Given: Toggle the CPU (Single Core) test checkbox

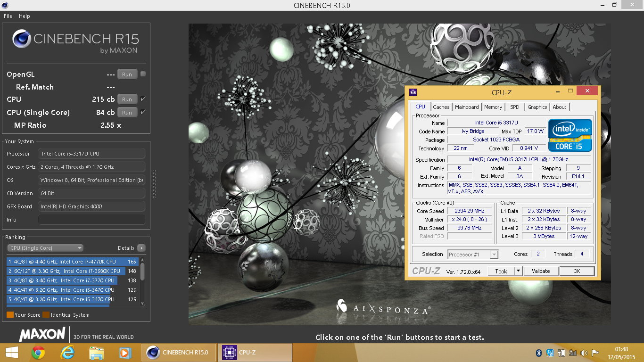Looking at the screenshot, I should (x=143, y=112).
